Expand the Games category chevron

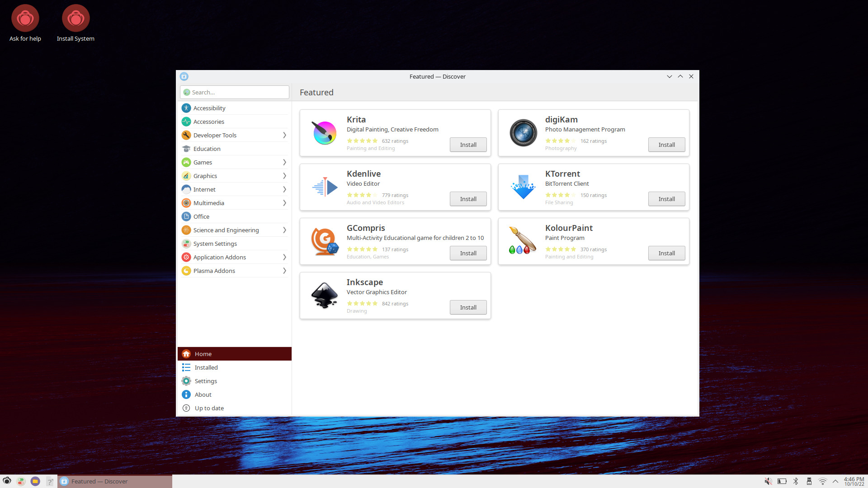(x=284, y=162)
